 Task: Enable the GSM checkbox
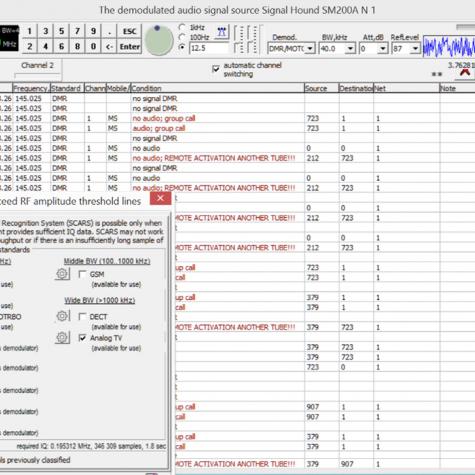82,274
